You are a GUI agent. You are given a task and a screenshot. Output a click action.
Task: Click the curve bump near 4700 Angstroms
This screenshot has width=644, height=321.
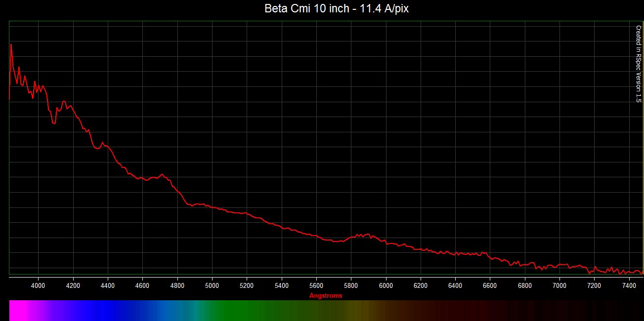[x=161, y=175]
